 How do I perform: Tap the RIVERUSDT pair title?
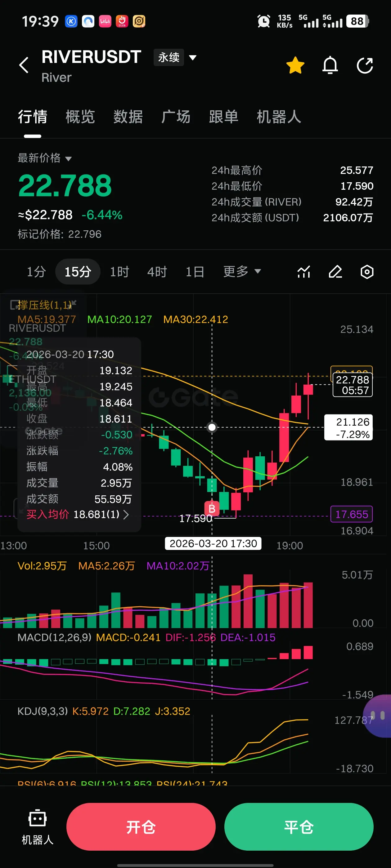tap(92, 57)
